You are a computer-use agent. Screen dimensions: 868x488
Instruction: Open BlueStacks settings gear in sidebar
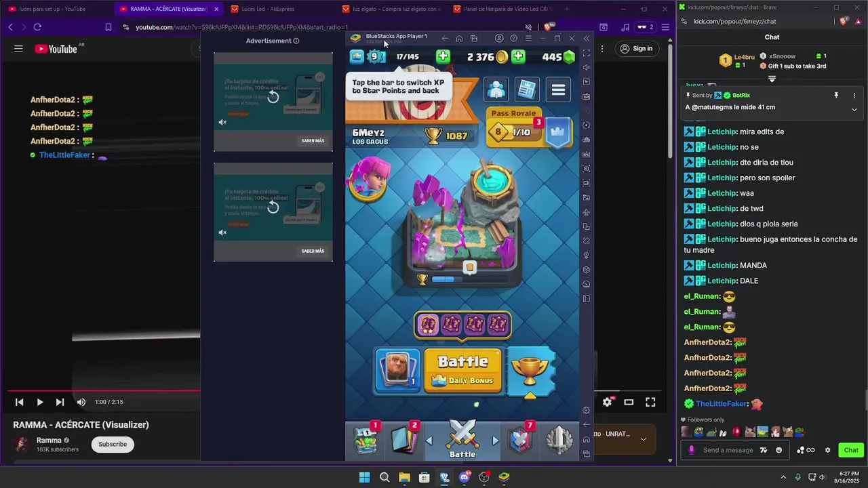pyautogui.click(x=587, y=410)
